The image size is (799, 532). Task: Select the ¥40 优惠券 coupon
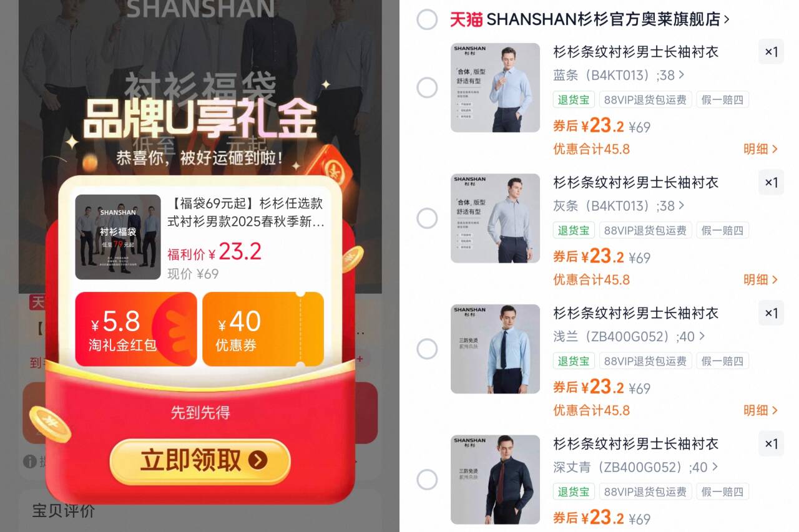pos(263,329)
